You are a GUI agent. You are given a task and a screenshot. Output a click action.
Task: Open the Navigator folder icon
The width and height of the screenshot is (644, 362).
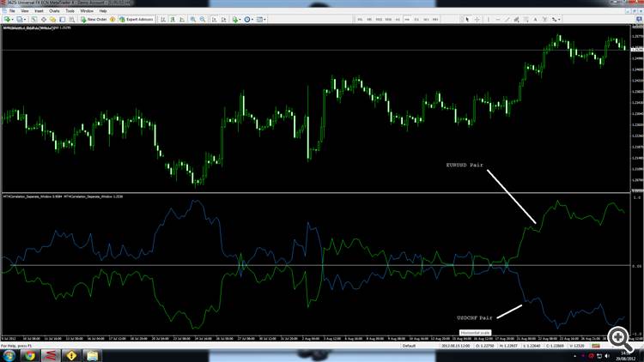pos(52,19)
